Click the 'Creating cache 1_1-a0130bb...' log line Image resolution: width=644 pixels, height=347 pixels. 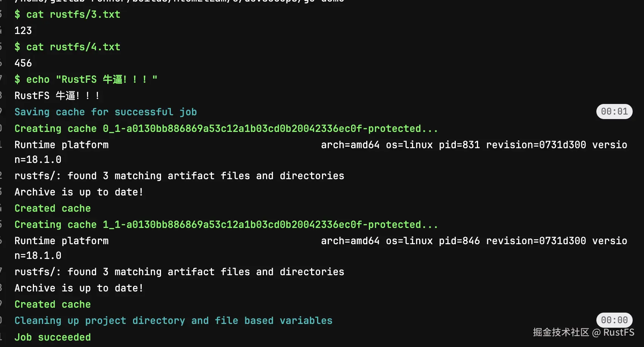pyautogui.click(x=226, y=225)
